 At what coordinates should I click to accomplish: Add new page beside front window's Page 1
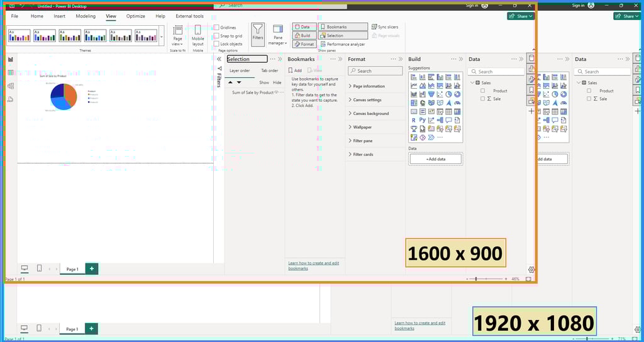click(92, 268)
